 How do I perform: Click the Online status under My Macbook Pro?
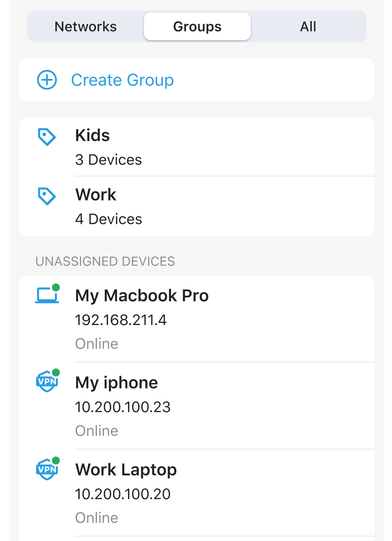click(97, 344)
